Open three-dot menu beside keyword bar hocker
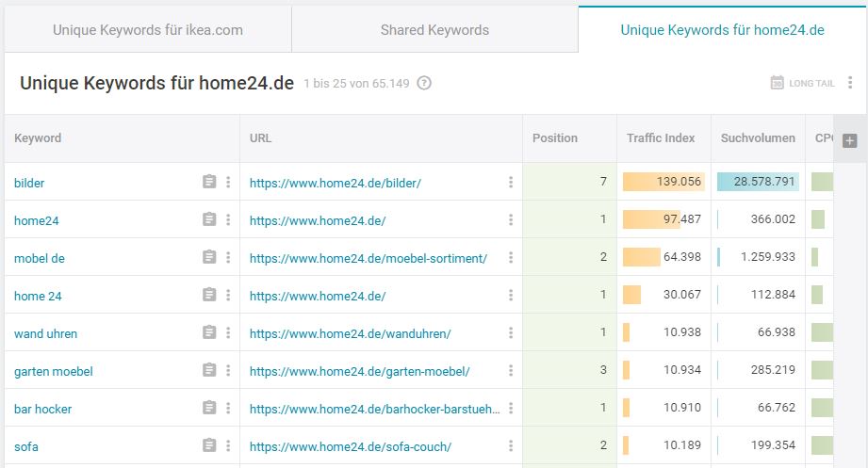This screenshot has width=868, height=468. click(228, 408)
